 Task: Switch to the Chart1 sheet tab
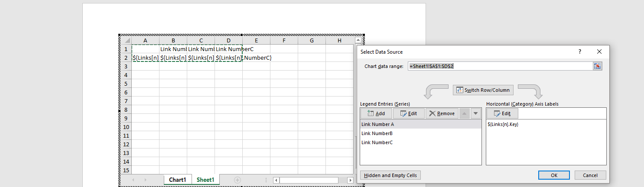[x=177, y=180]
